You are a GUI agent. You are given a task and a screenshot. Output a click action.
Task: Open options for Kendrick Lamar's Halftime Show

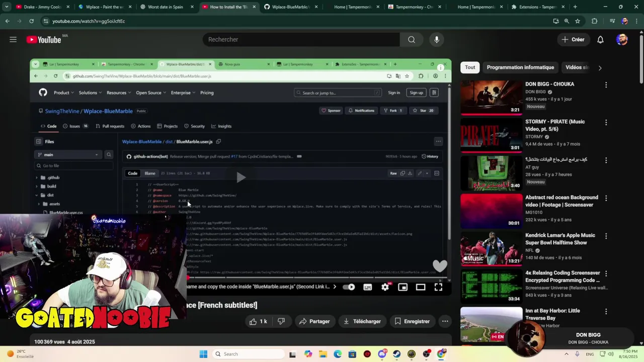point(606,236)
